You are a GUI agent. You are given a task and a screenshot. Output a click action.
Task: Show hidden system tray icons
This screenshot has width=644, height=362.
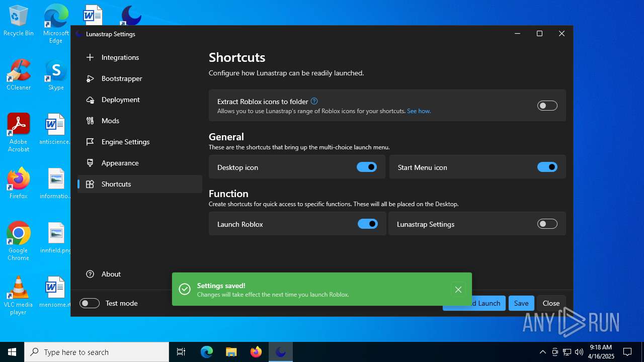coord(542,352)
